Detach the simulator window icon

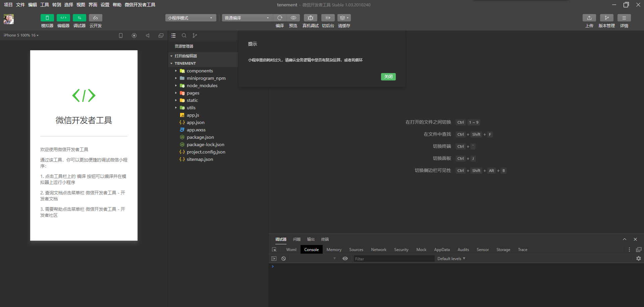pos(161,36)
